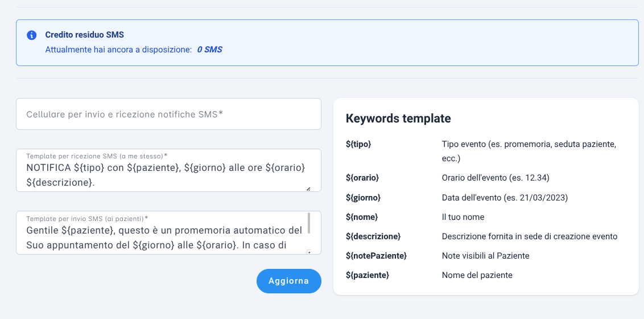Viewport: 644px width, 319px height.
Task: Click the ${descrizione} keyword in the template list
Action: [373, 236]
